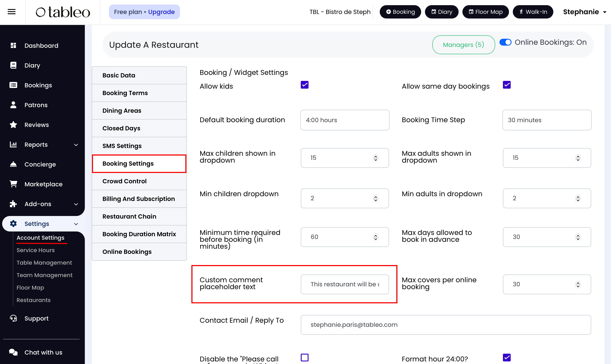
Task: Click the Chat with us bubbles icon
Action: (x=13, y=352)
